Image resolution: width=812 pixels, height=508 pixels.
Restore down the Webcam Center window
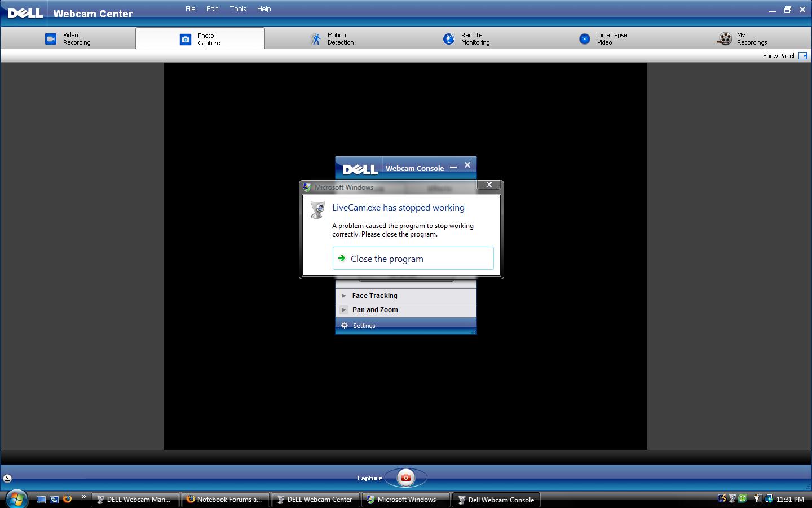click(788, 10)
